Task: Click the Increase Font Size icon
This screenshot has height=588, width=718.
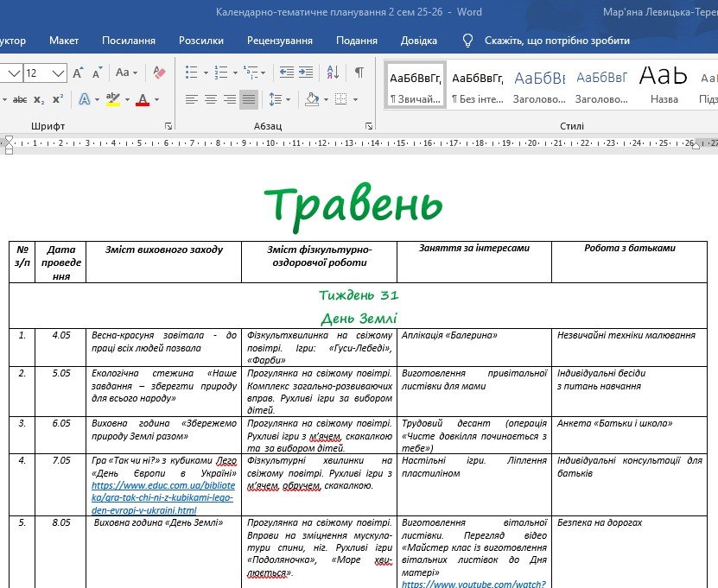Action: [x=79, y=73]
